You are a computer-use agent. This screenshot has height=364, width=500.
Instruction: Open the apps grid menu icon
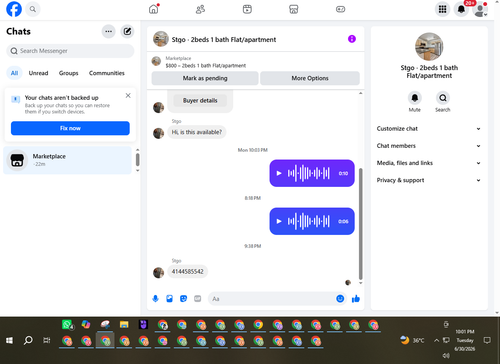(x=442, y=9)
